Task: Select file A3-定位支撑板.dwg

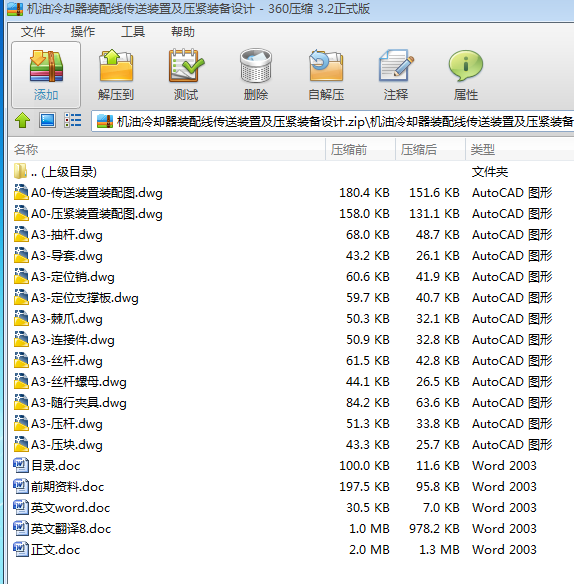Action: 85,298
